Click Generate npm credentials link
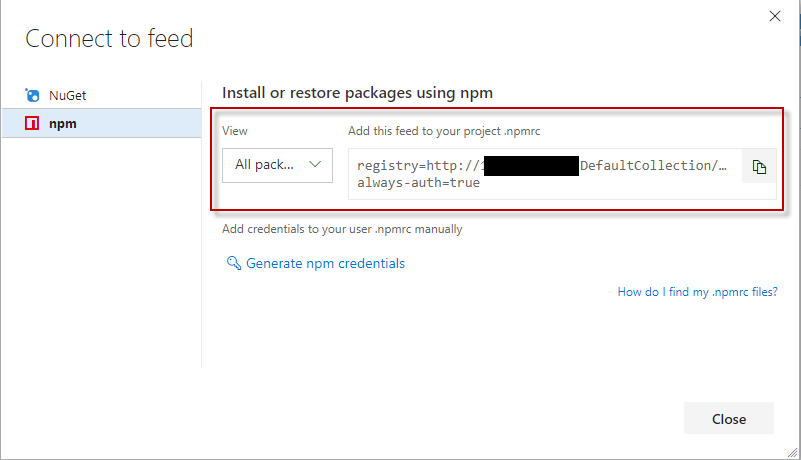801x460 pixels. pos(325,264)
